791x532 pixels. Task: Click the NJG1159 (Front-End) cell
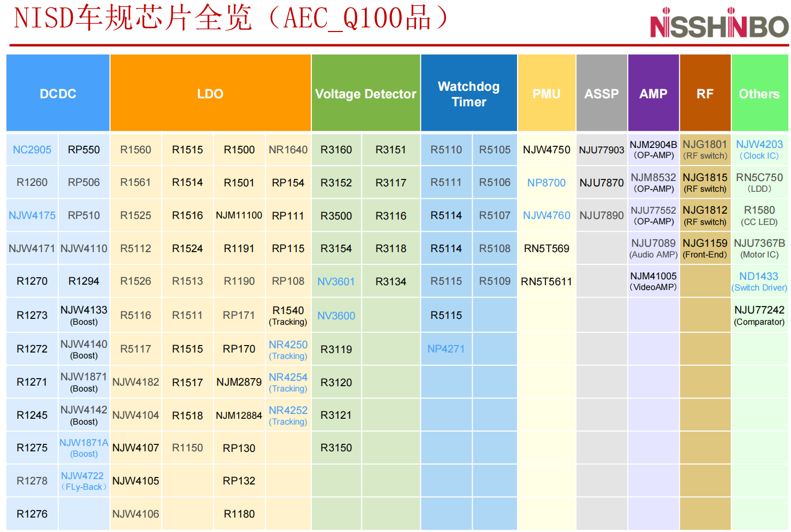(705, 248)
